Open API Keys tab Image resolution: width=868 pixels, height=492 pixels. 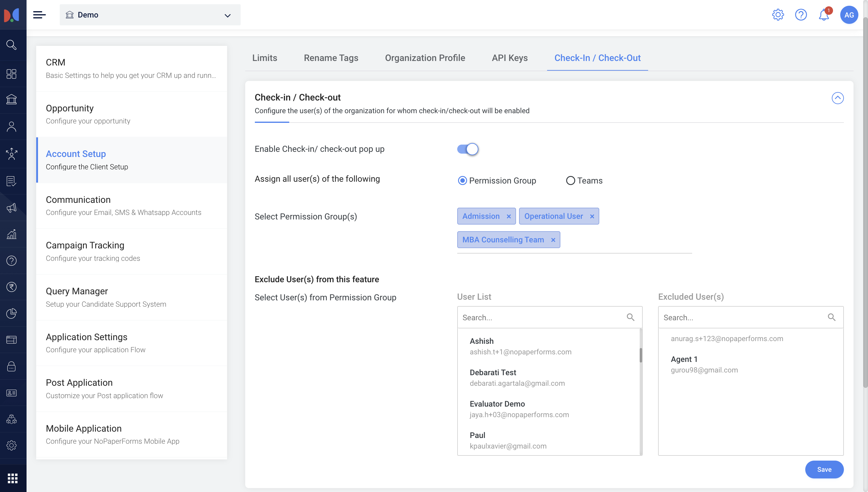509,58
